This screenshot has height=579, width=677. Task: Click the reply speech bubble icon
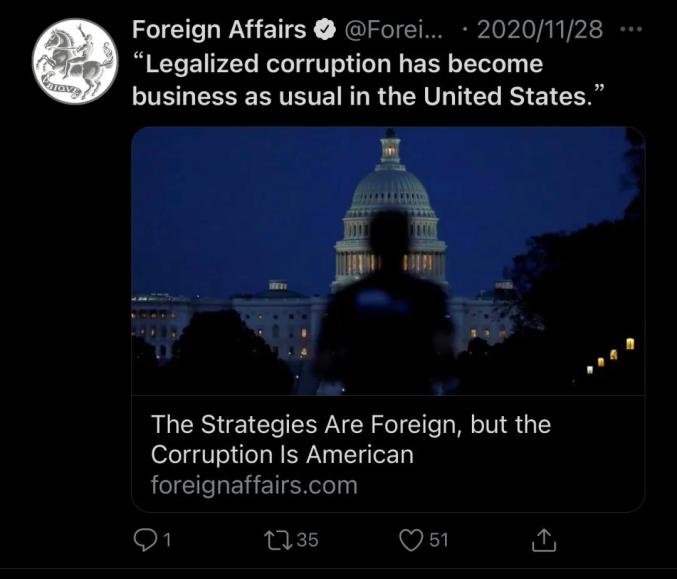coord(144,540)
